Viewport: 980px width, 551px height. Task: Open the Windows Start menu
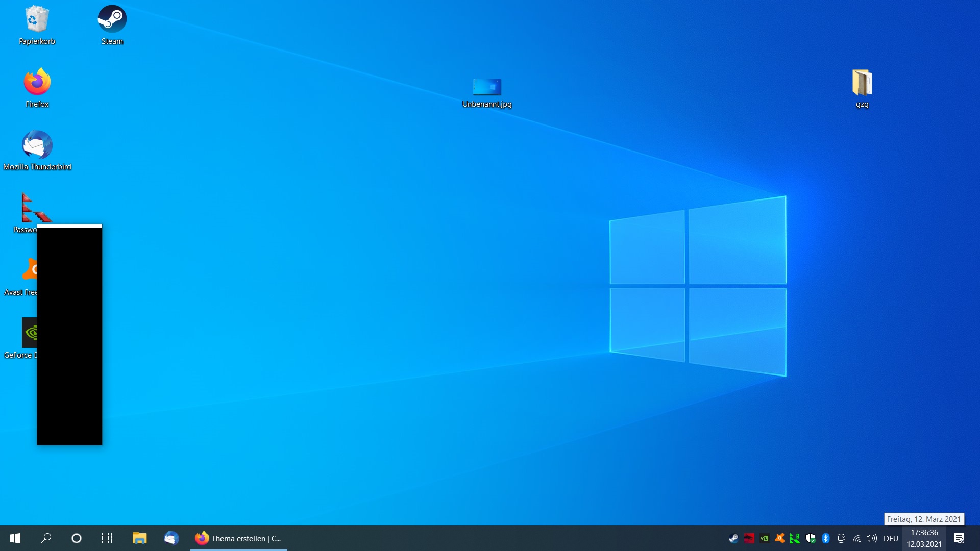coord(15,538)
